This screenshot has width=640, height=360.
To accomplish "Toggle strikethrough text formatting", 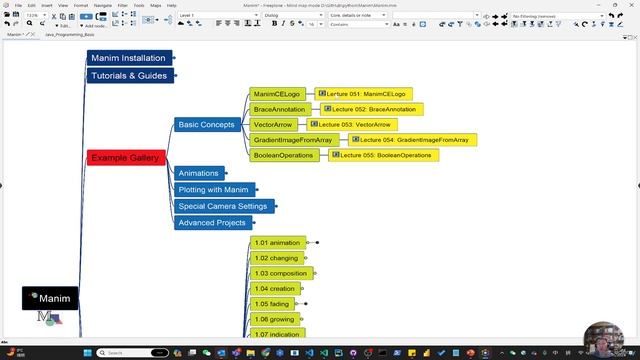I will coord(292,24).
